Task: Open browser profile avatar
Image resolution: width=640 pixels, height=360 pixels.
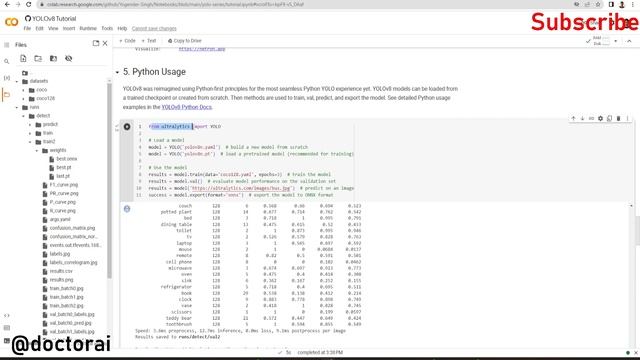Action: tap(622, 4)
